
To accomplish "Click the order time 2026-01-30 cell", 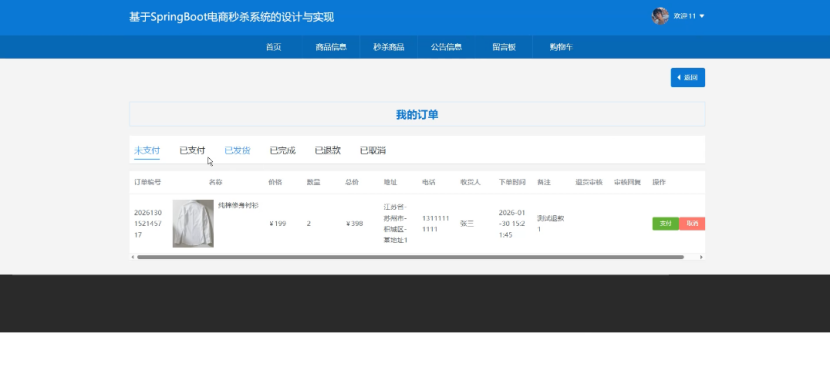I will coord(512,224).
